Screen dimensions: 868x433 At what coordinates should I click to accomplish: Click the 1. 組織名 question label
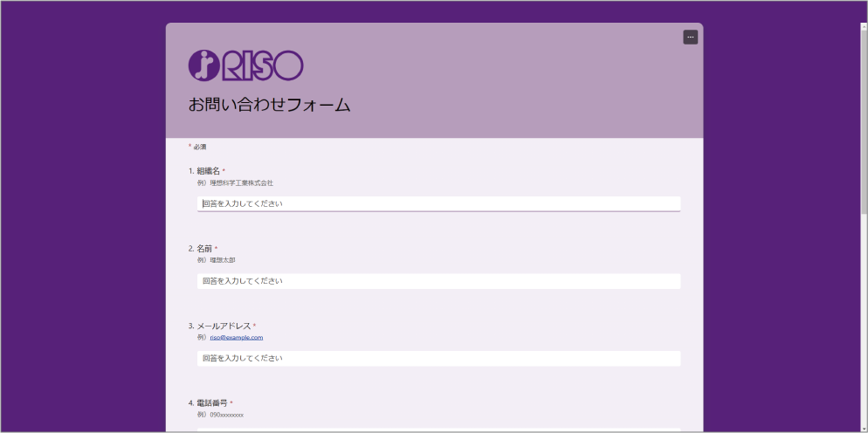[x=204, y=171]
